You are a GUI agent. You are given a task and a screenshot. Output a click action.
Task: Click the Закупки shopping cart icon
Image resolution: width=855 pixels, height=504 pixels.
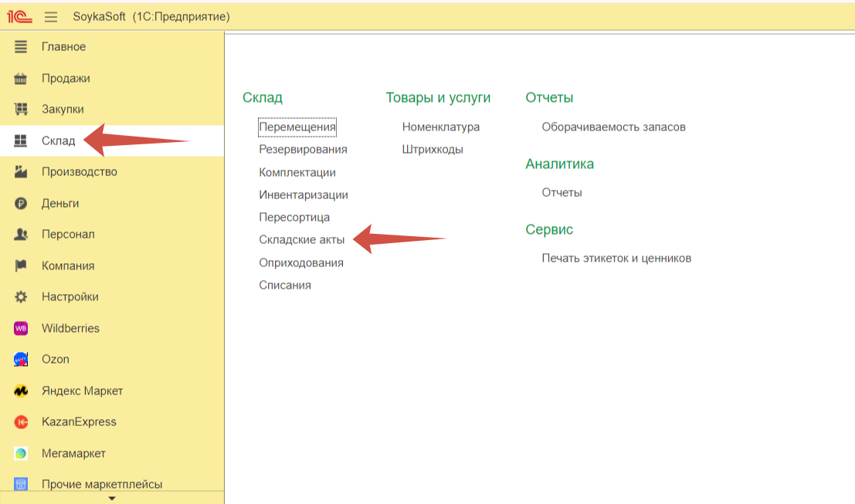pos(21,109)
